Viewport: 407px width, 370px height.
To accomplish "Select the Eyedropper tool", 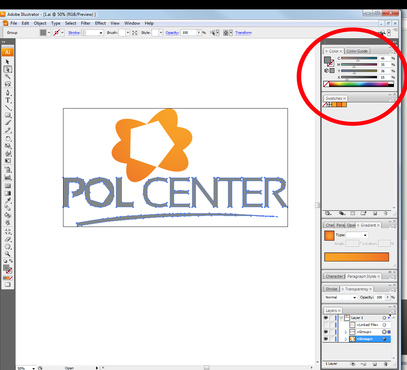I will (x=7, y=201).
